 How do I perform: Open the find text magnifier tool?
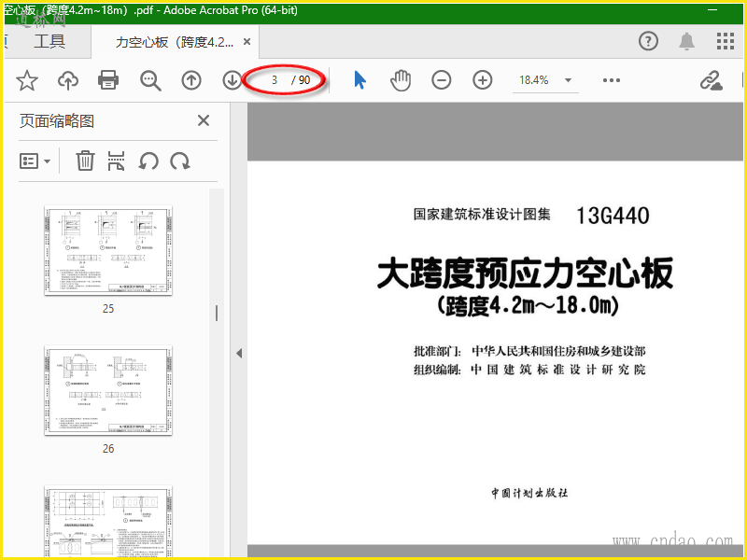coord(150,80)
